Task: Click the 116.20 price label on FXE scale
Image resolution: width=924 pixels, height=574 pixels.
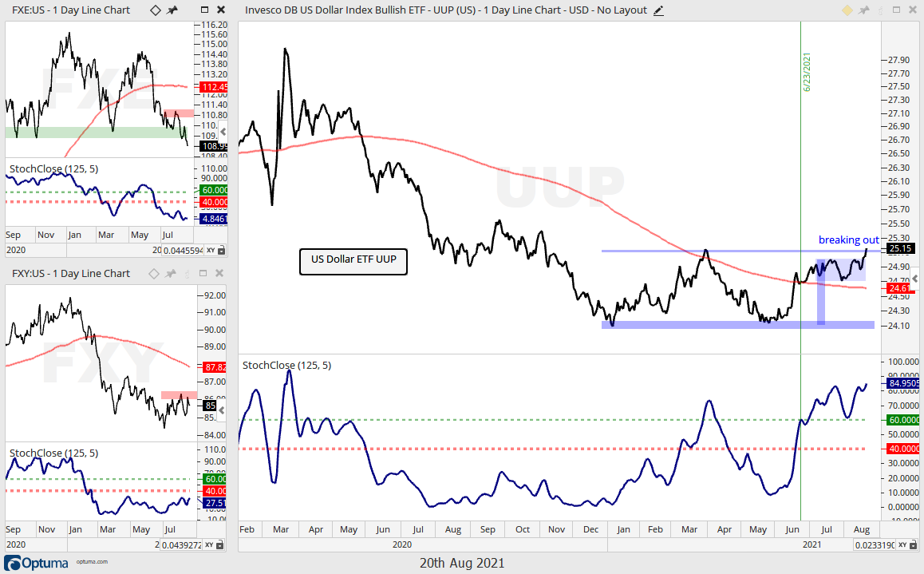Action: click(214, 25)
